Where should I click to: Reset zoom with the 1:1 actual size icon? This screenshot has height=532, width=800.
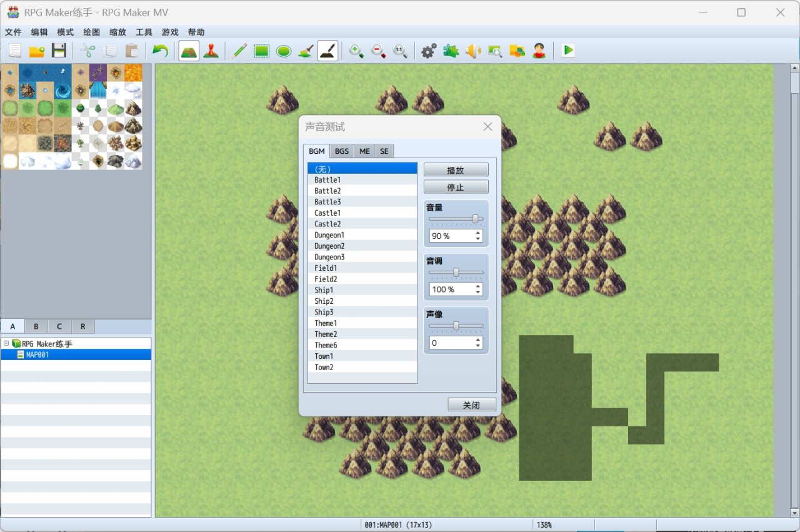400,51
